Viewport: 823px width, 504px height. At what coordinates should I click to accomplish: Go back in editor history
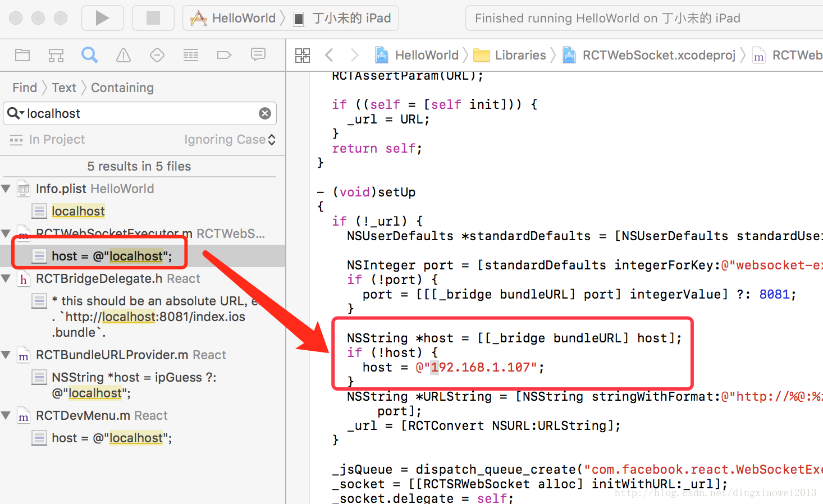click(x=330, y=55)
